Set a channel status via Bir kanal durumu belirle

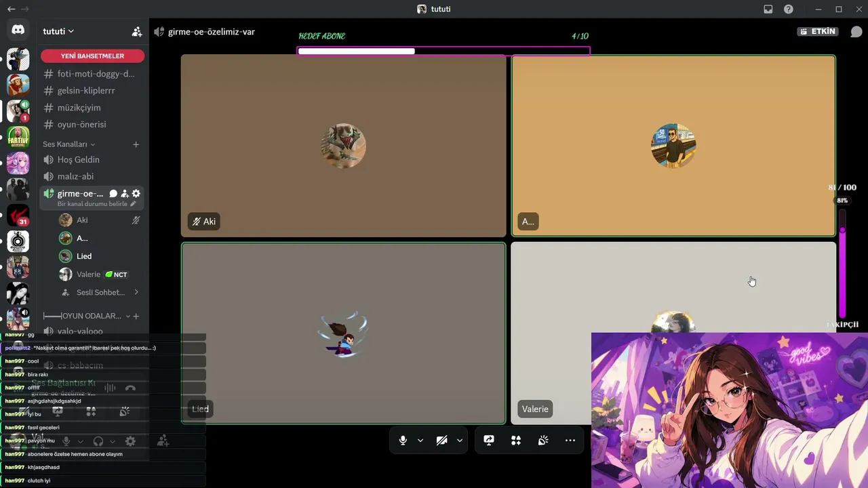coord(96,204)
